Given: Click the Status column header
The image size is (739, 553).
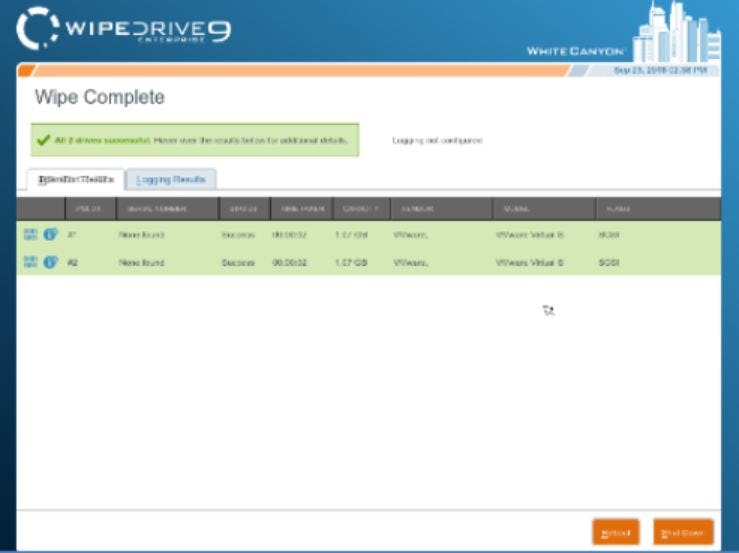Looking at the screenshot, I should [x=245, y=209].
